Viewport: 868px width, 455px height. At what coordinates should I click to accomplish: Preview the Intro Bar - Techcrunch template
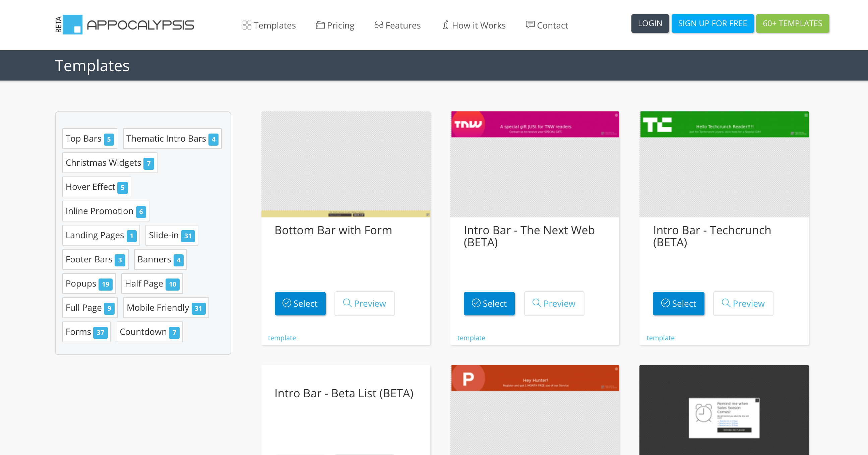coord(743,303)
